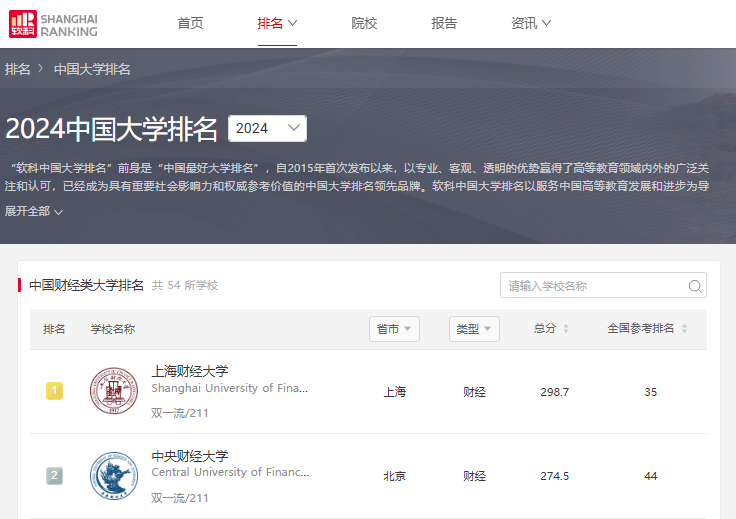
Task: Expand the 排名 navigation menu
Action: pyautogui.click(x=277, y=23)
